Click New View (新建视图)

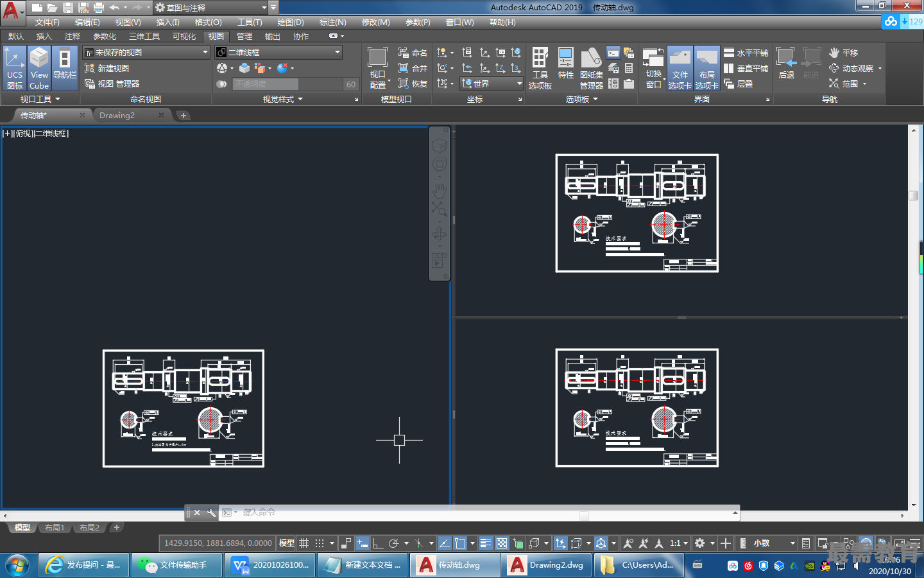[107, 68]
